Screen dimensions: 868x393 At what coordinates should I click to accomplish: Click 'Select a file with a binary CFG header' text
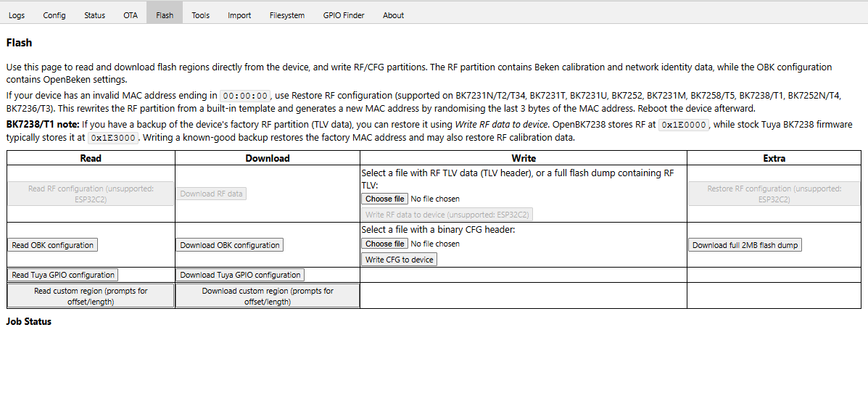click(x=438, y=229)
